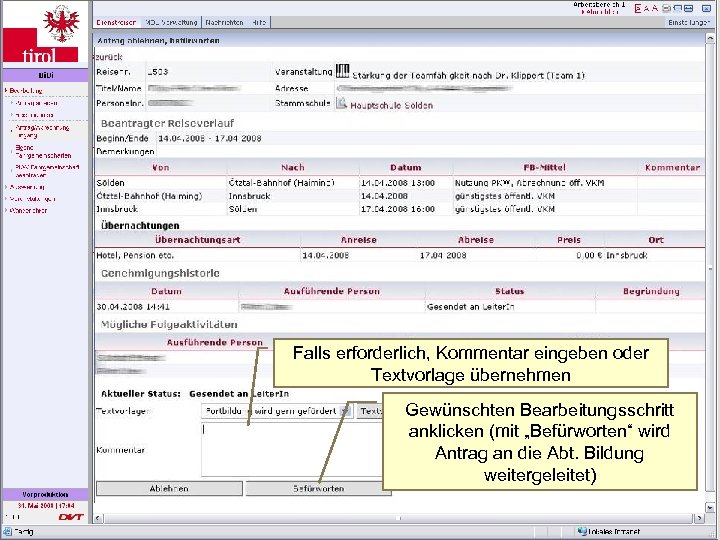Screen dimensions: 720x540
Task: Click the printer icon in the header
Action: tap(666, 8)
